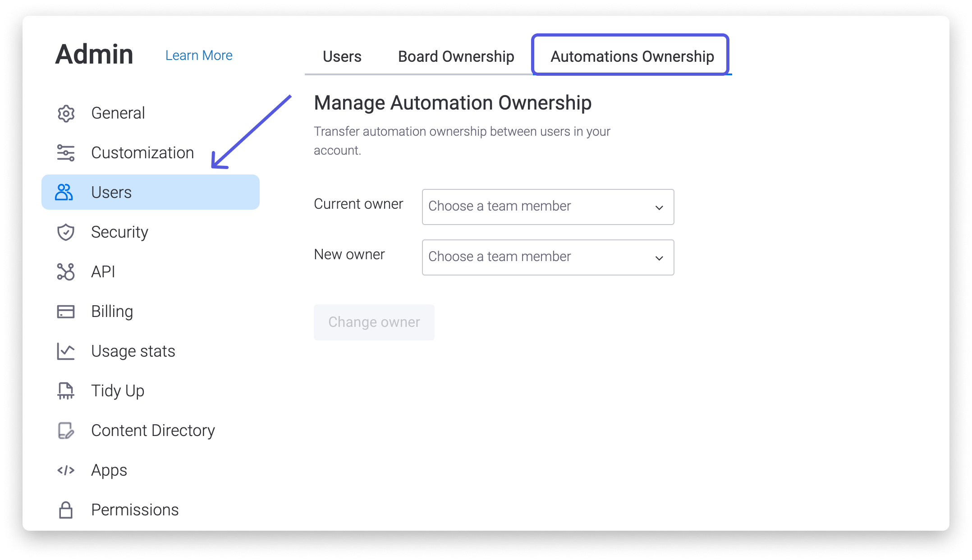Switch to the Board Ownership tab
Screen dimensions: 972x560
(456, 56)
